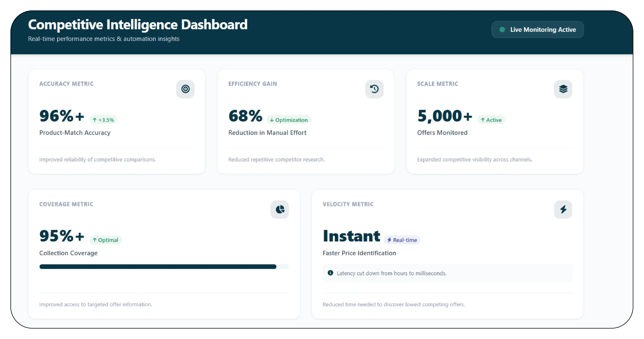Click 'Improved reliability of competitive comparisons' text
This screenshot has height=339, width=644.
tap(97, 159)
